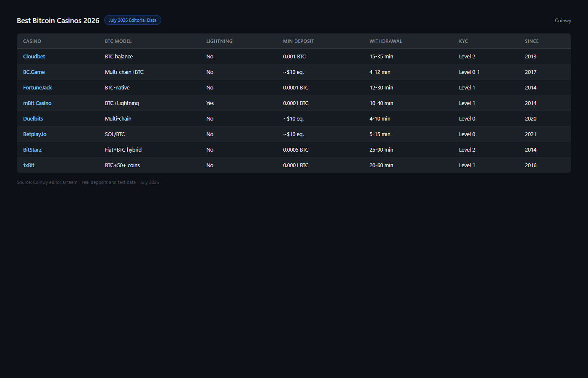Click the 'Level 0-1' KYC cell
The width and height of the screenshot is (588, 378).
pos(469,72)
